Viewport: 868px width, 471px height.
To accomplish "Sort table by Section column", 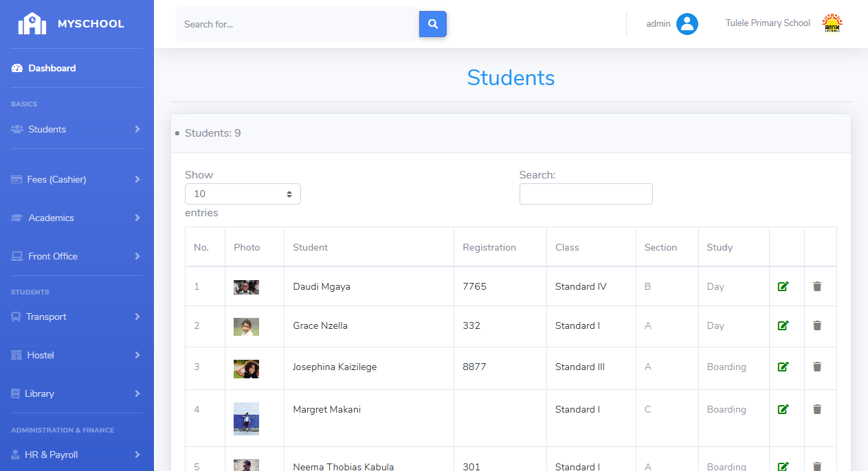I will coord(667,247).
